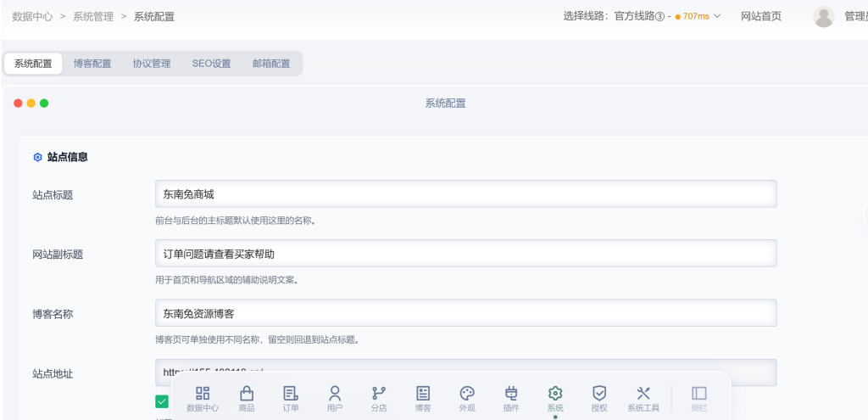Switch to the SEO设置 tab
The width and height of the screenshot is (868, 420).
coord(211,64)
